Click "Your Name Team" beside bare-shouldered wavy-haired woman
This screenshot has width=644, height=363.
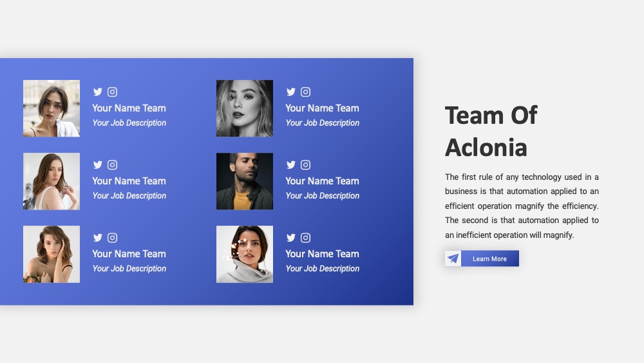(x=129, y=253)
